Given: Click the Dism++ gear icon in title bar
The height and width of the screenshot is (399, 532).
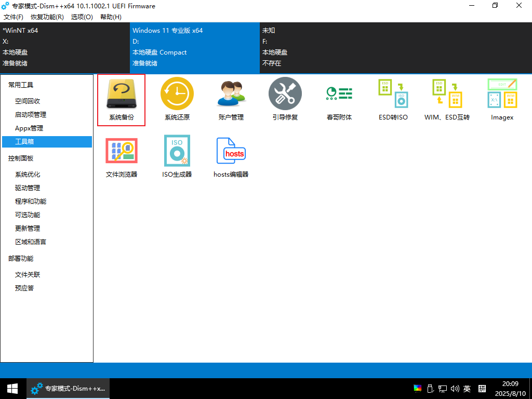Looking at the screenshot, I should tap(5, 6).
